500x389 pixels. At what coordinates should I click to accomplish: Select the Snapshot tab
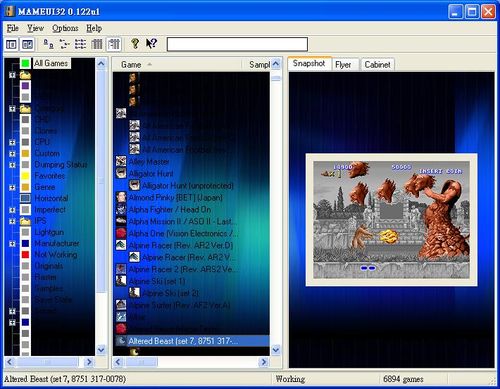[x=309, y=63]
